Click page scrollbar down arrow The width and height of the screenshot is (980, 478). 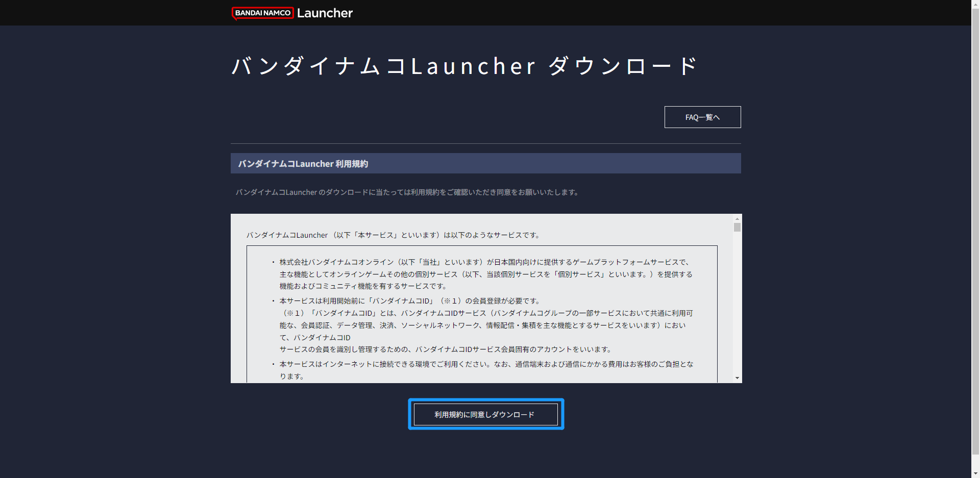pyautogui.click(x=975, y=473)
